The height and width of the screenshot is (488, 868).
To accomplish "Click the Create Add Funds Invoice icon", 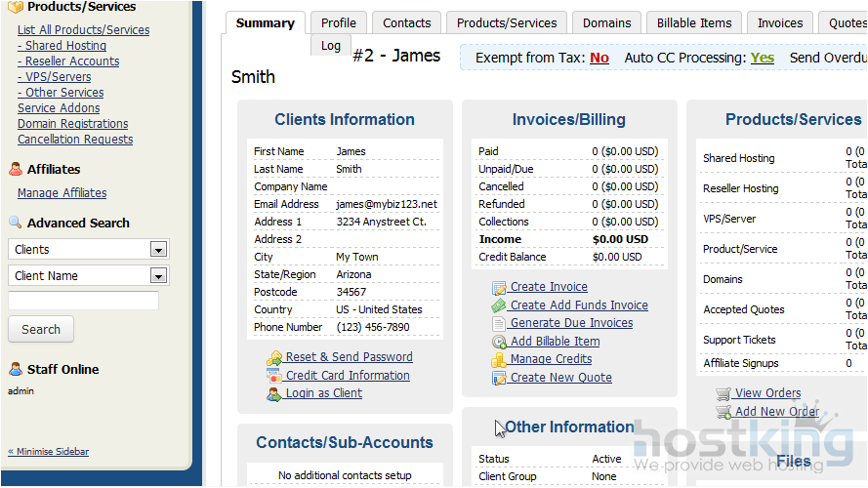I will point(499,305).
